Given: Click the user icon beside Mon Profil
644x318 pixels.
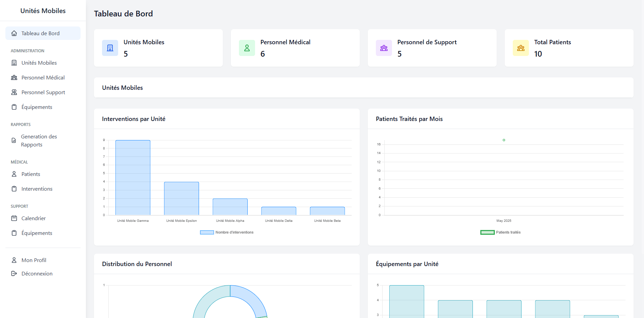Looking at the screenshot, I should coord(14,260).
